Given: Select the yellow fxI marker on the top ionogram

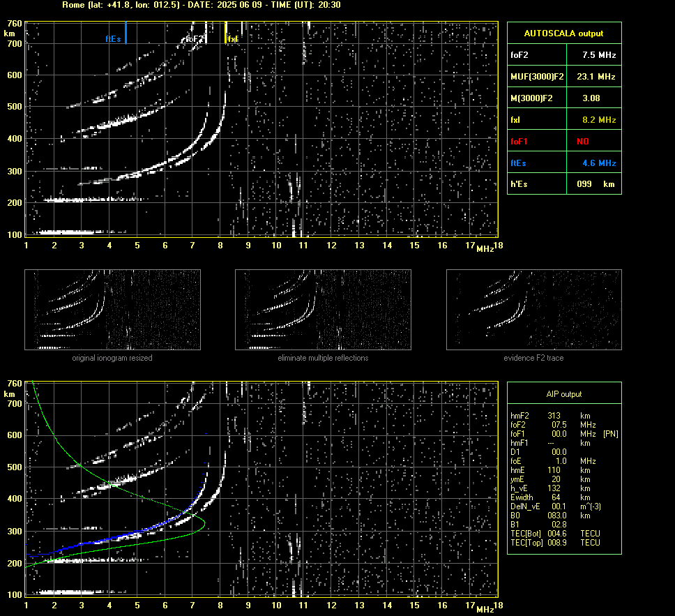Looking at the screenshot, I should click(226, 33).
